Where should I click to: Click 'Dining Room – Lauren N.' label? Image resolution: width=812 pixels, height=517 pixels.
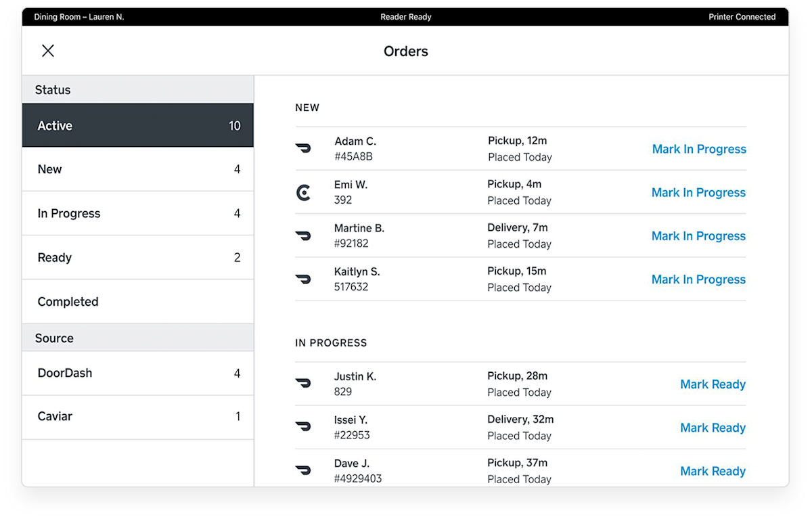pyautogui.click(x=79, y=17)
